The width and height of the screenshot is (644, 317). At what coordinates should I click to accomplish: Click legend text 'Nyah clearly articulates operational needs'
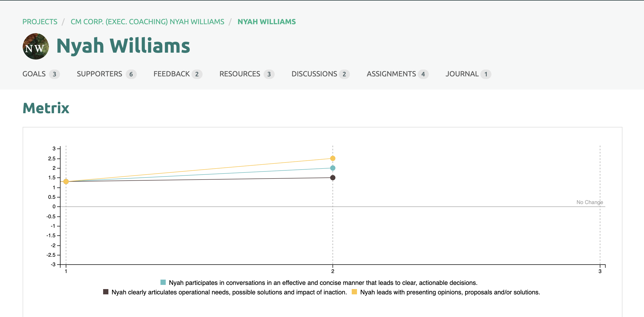click(229, 292)
